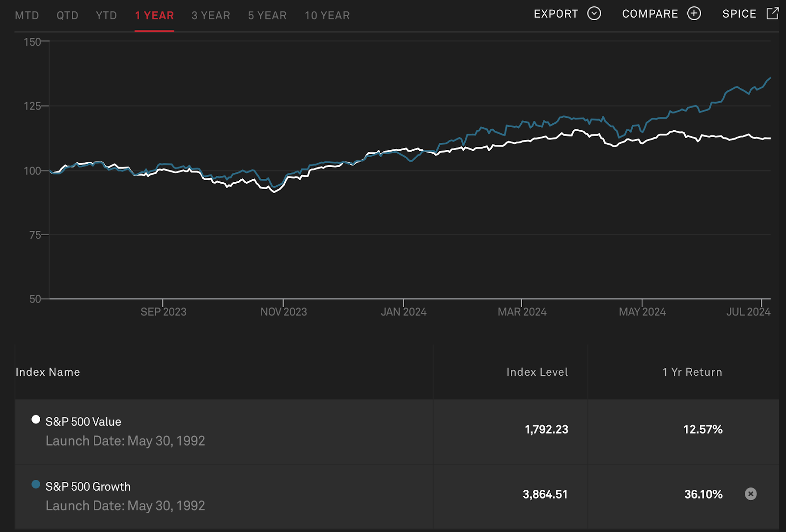The image size is (786, 532).
Task: Switch chart to 3 YEAR range
Action: [x=211, y=16]
